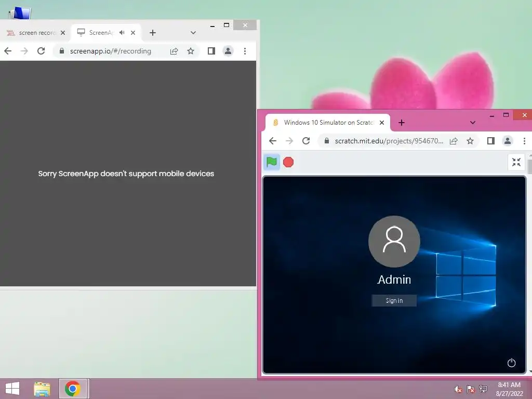
Task: Reload the screenapp.io recording page
Action: point(41,51)
